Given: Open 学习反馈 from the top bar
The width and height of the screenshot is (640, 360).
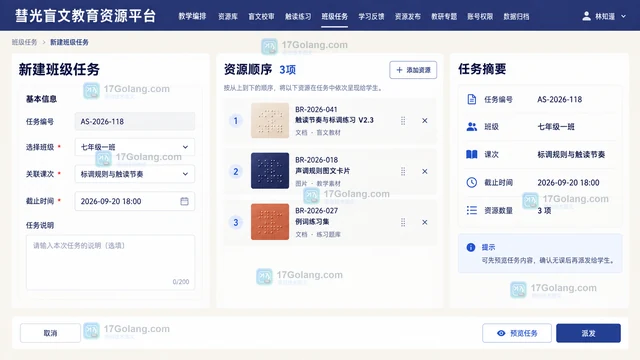Looking at the screenshot, I should 371,16.
